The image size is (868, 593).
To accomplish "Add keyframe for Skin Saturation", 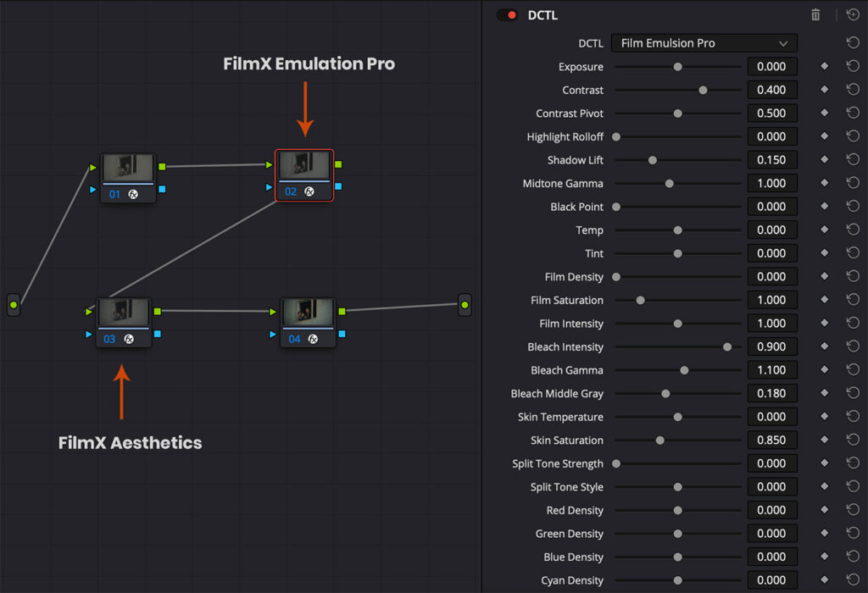I will tap(824, 440).
